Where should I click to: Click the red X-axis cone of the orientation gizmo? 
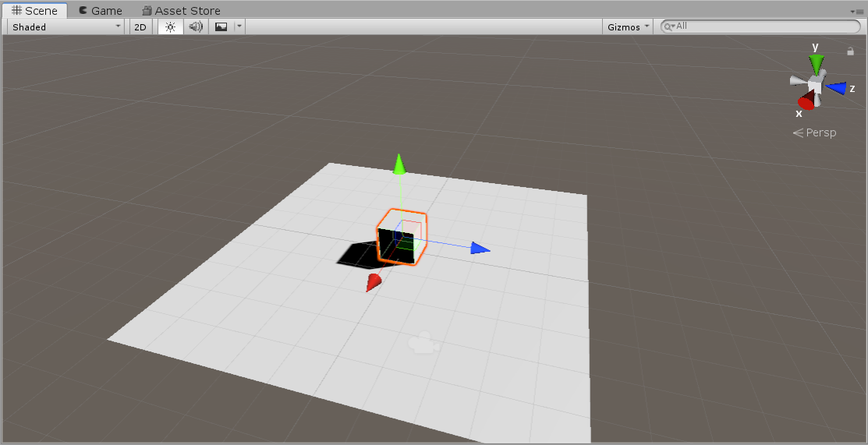click(x=806, y=101)
